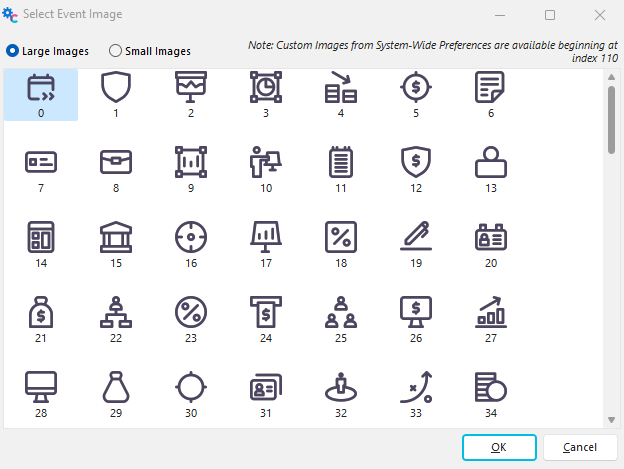Select the bank building icon numbered 15
The height and width of the screenshot is (469, 624).
click(116, 238)
